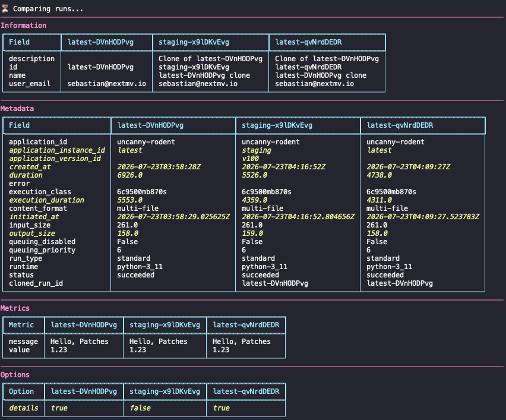Select 'staging-x9lDKvEvg' header in Options table
This screenshot has height=420, width=506.
165,391
